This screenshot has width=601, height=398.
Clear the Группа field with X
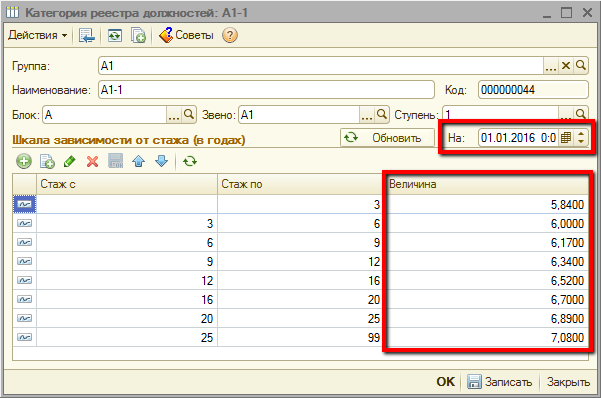[x=566, y=66]
